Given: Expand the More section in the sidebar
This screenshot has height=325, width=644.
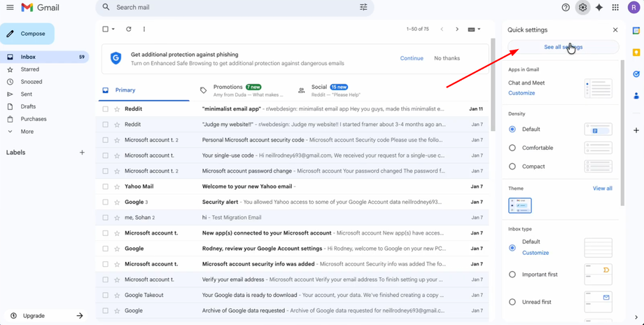Looking at the screenshot, I should [27, 132].
